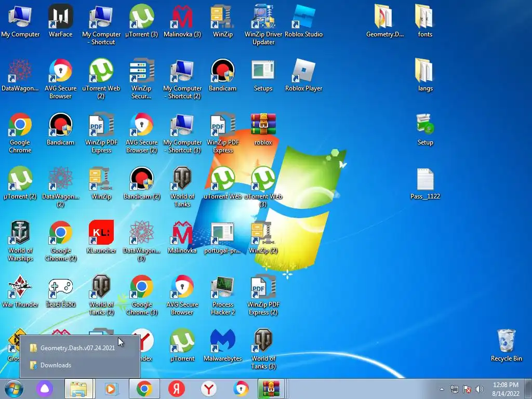Launch World of Warships shortcut
Screen dimensions: 532x399
click(x=20, y=241)
